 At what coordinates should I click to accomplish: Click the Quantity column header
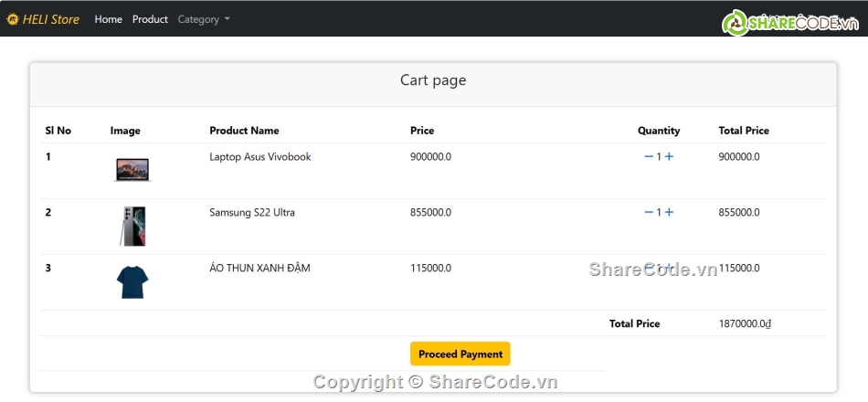tap(659, 131)
